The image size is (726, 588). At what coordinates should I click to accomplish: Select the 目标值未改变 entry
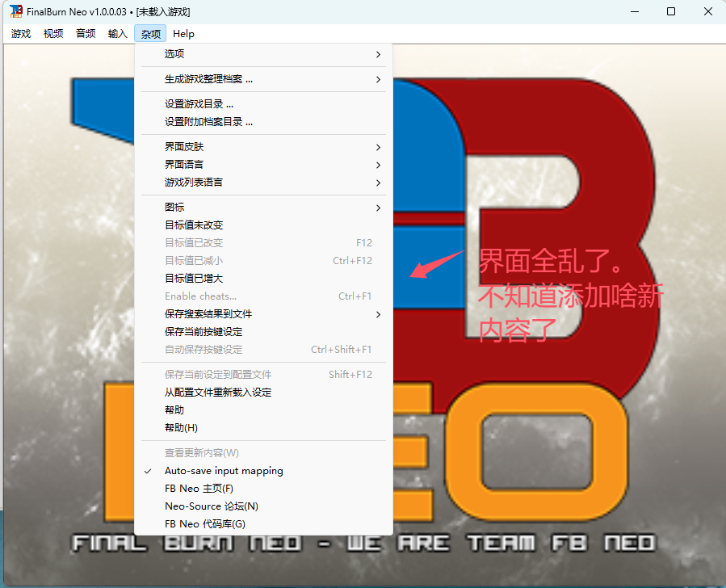pyautogui.click(x=263, y=225)
